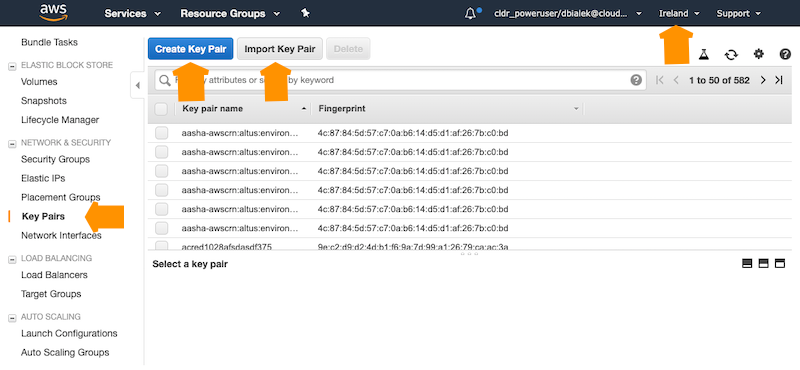Open Placement Groups in sidebar

[61, 198]
